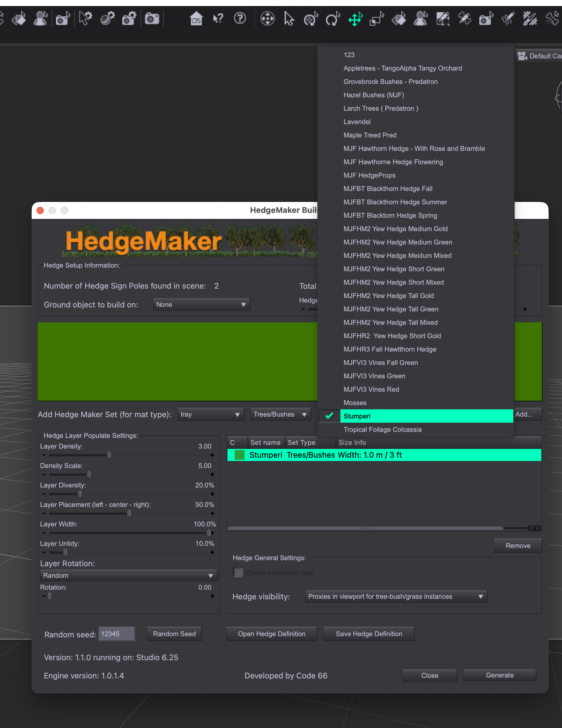The height and width of the screenshot is (728, 562).
Task: Select the Joint Editor bone-with-pencil icon
Action: coord(465,19)
